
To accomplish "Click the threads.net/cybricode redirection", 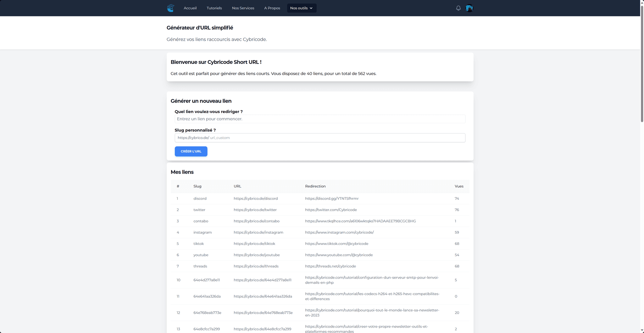I will (x=330, y=266).
